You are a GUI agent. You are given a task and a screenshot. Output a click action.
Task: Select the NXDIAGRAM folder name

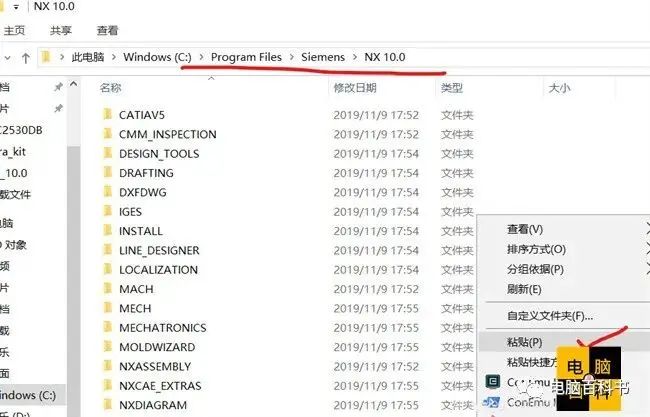pos(153,405)
